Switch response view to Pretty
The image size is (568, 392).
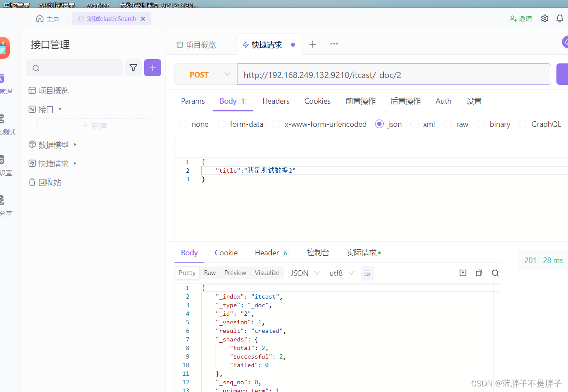click(x=187, y=273)
